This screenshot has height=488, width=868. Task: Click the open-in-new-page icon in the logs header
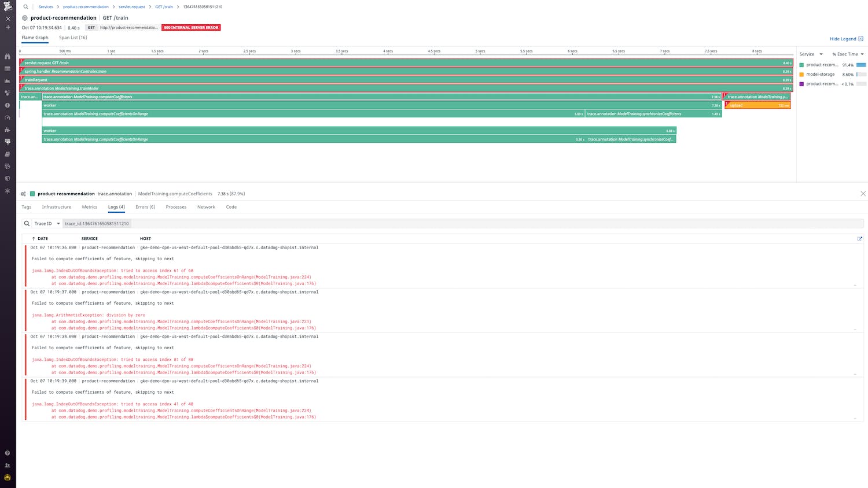[x=860, y=238]
